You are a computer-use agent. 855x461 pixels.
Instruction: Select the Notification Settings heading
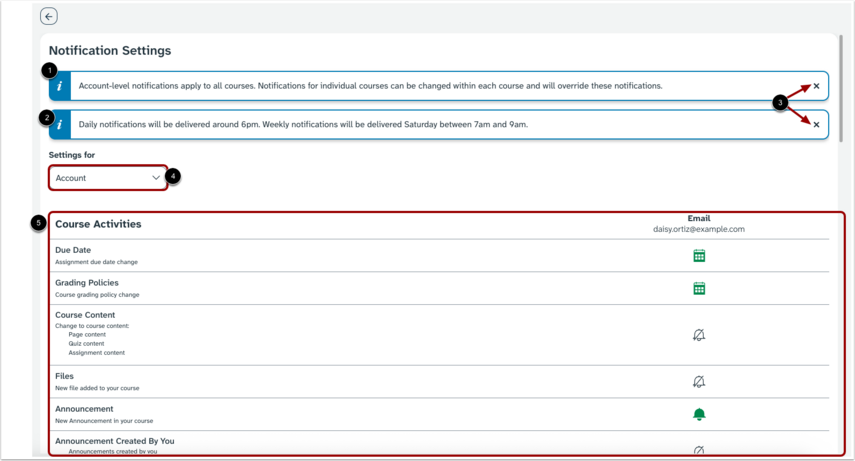tap(110, 51)
